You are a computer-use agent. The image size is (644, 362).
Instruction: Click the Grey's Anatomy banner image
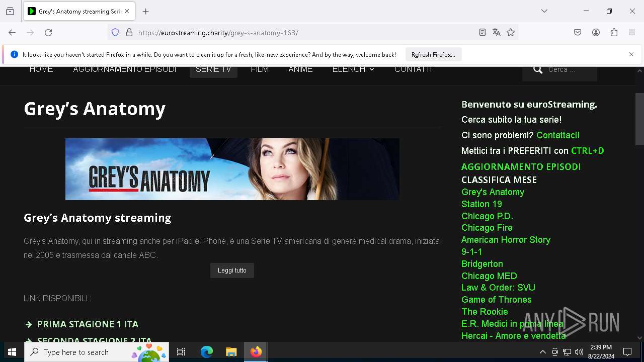coord(232,169)
